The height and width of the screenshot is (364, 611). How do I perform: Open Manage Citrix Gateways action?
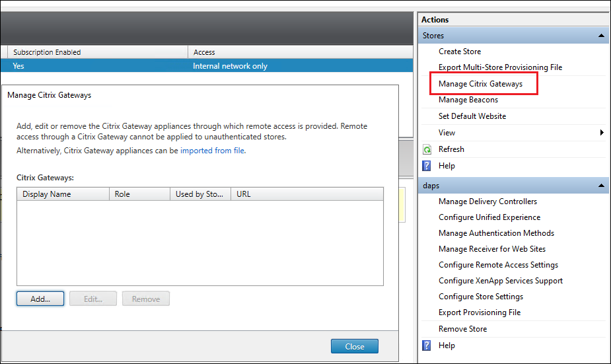[x=480, y=84]
